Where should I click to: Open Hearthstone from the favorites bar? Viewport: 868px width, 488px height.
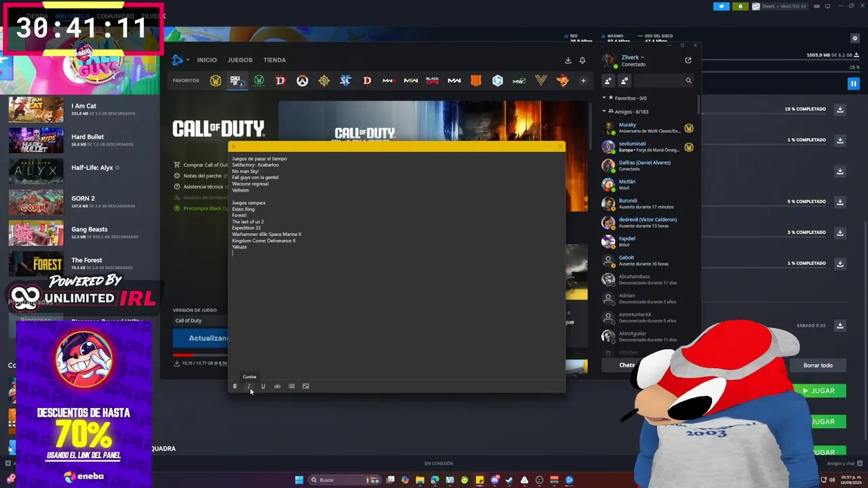[324, 81]
